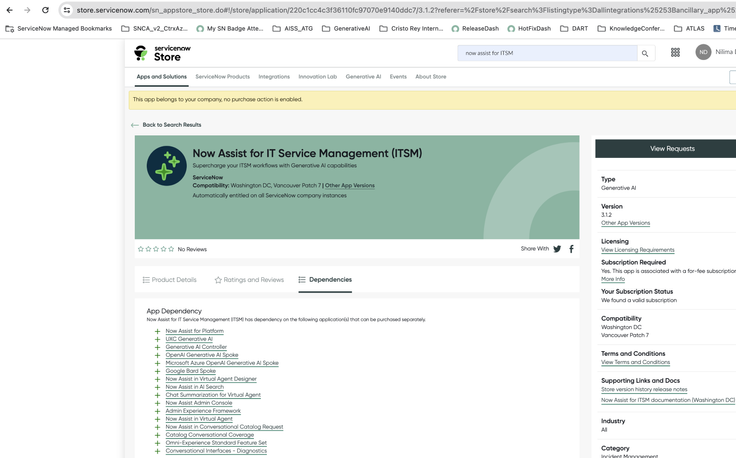Open the ServiceNow Products tab
The width and height of the screenshot is (736, 458).
click(222, 76)
